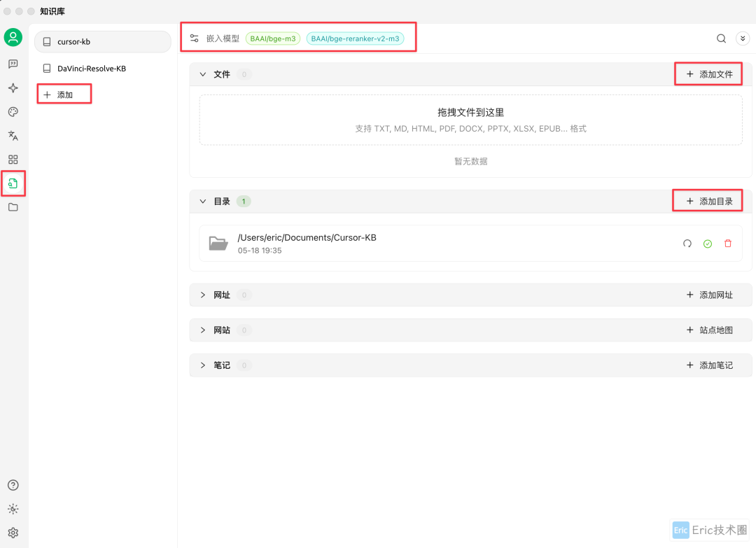Screen dimensions: 756x548
Task: Click 添加网址 button
Action: click(x=709, y=295)
